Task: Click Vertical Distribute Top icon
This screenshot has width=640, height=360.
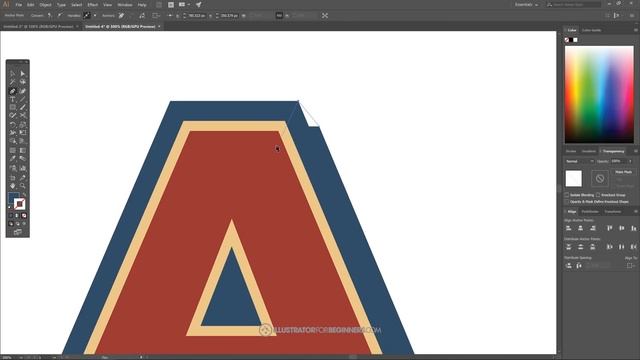Action: point(569,247)
